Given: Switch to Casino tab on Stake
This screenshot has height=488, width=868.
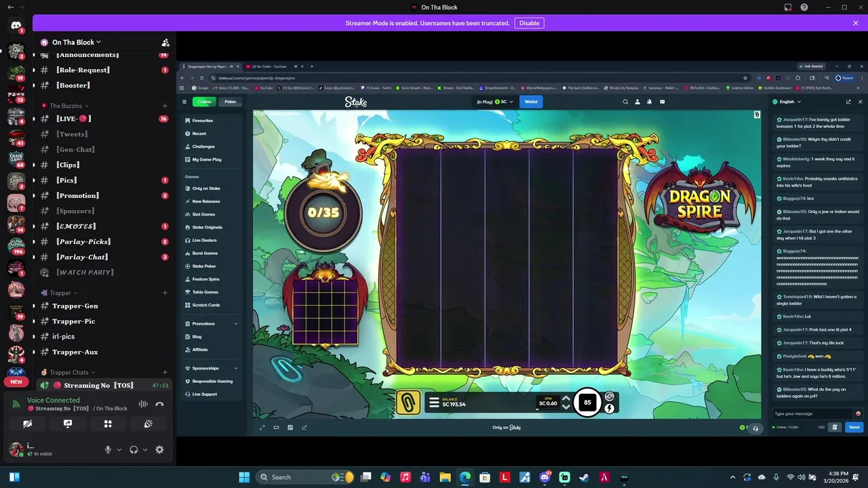Looking at the screenshot, I should pyautogui.click(x=204, y=102).
